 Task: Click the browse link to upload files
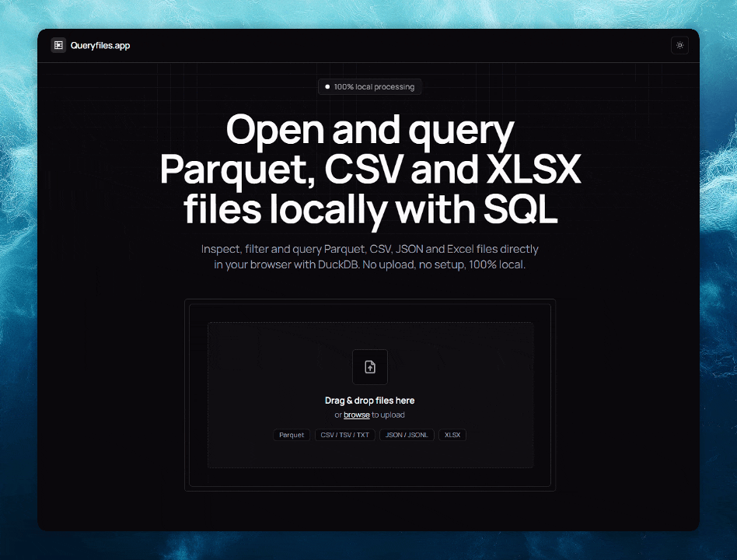[357, 415]
